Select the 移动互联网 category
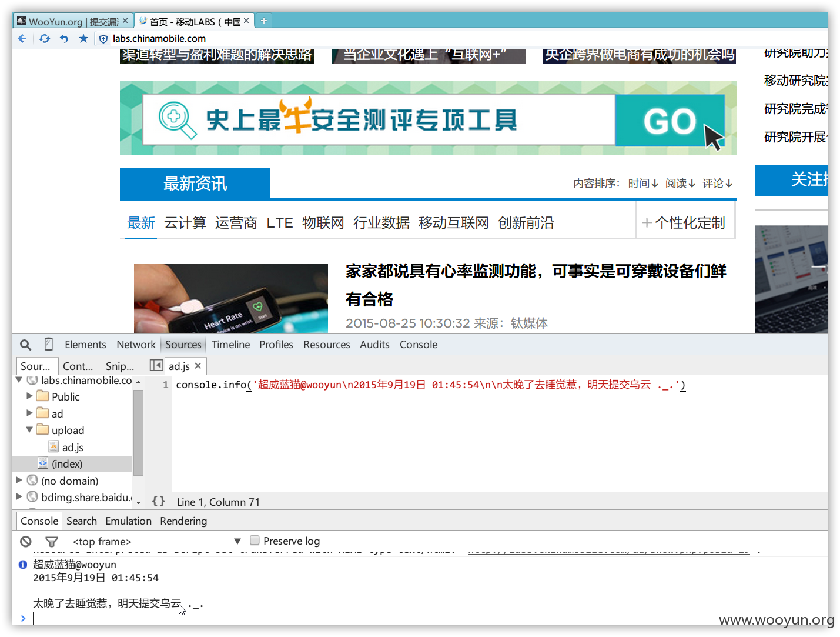Image resolution: width=840 pixels, height=637 pixels. click(454, 223)
